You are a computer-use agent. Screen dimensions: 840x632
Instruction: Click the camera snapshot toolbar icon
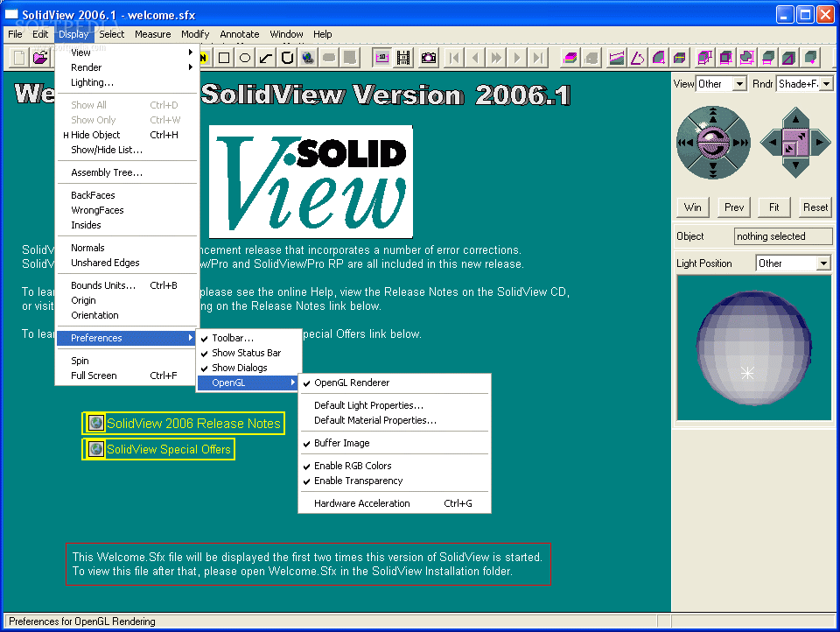(429, 58)
